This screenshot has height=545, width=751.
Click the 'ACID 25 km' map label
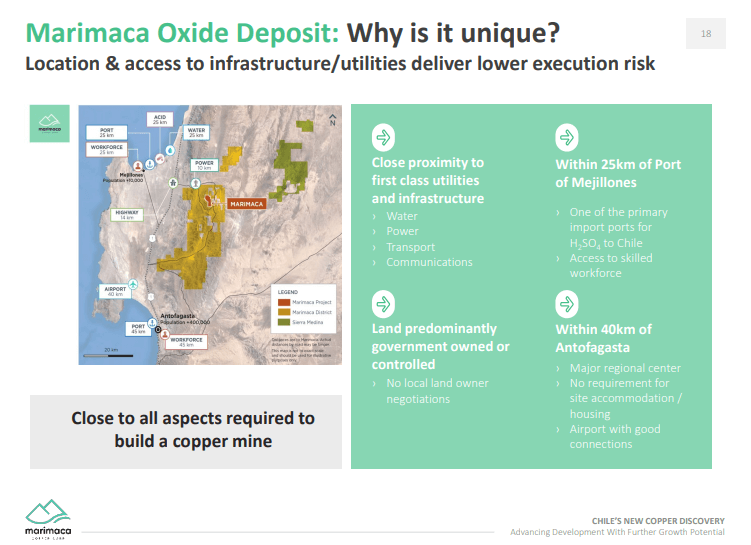pyautogui.click(x=160, y=119)
